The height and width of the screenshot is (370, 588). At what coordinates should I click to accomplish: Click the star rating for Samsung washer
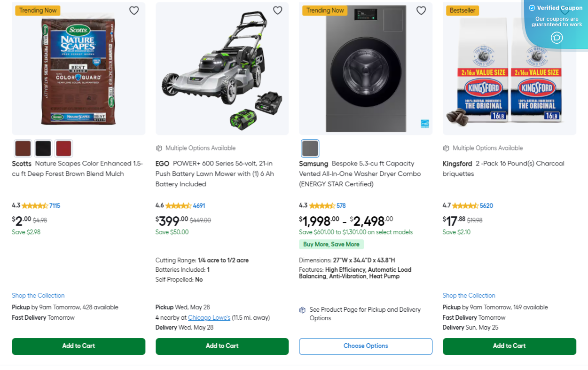pos(323,205)
